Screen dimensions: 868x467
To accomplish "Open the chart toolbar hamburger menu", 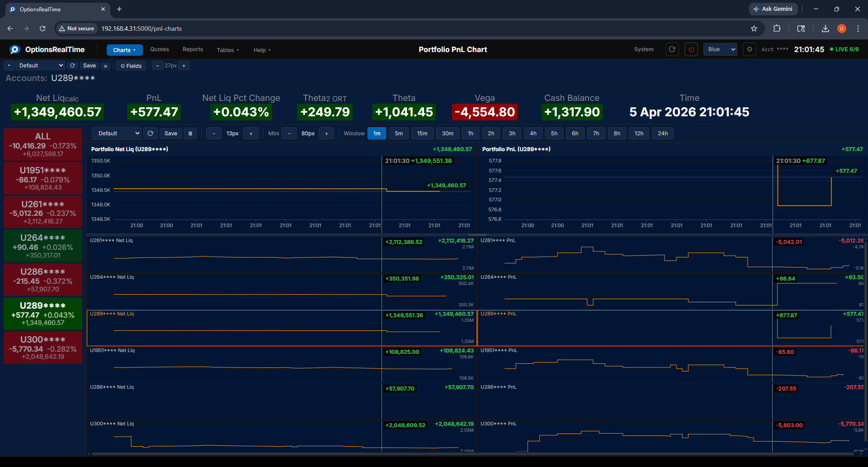I will pyautogui.click(x=190, y=133).
